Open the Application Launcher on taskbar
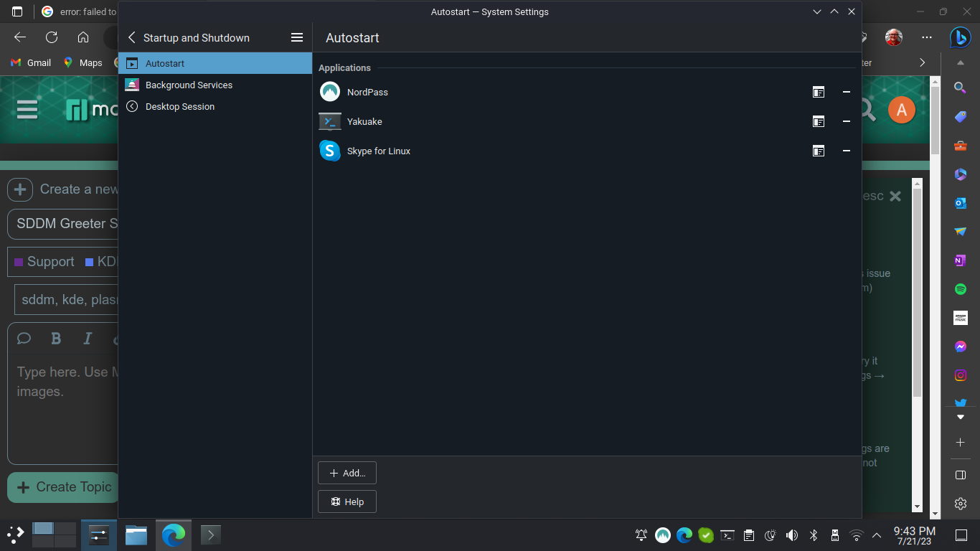 pos(15,534)
